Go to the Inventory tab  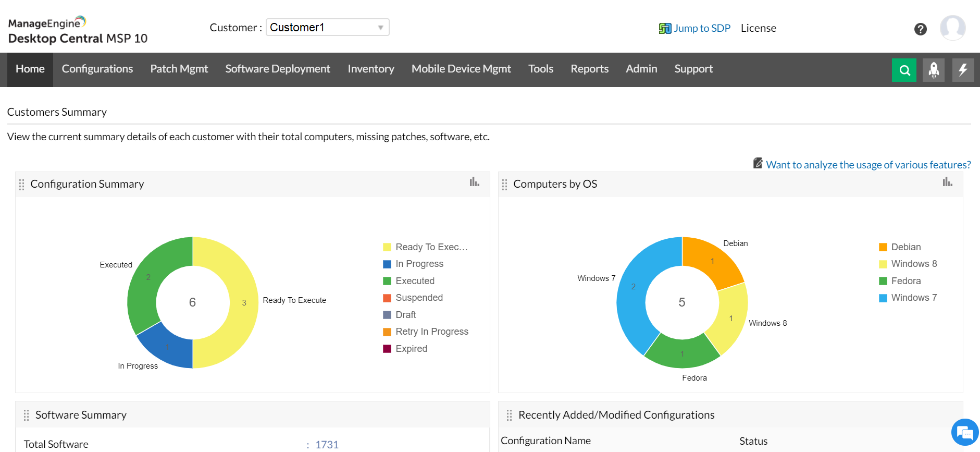(x=370, y=69)
